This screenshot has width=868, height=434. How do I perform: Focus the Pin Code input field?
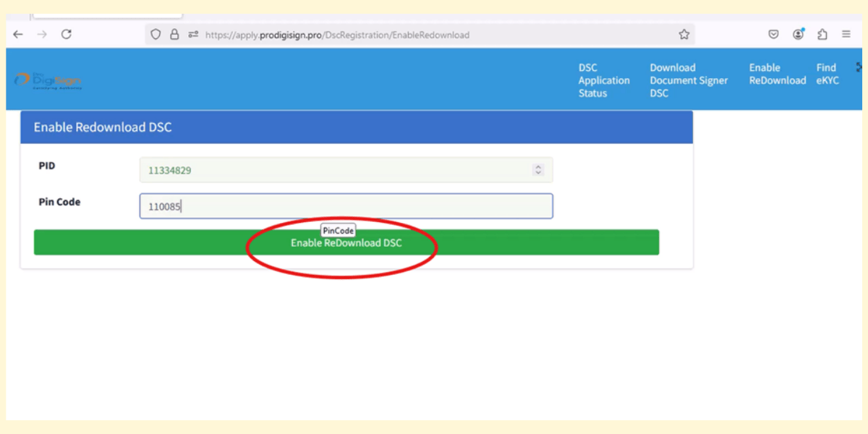pyautogui.click(x=346, y=206)
